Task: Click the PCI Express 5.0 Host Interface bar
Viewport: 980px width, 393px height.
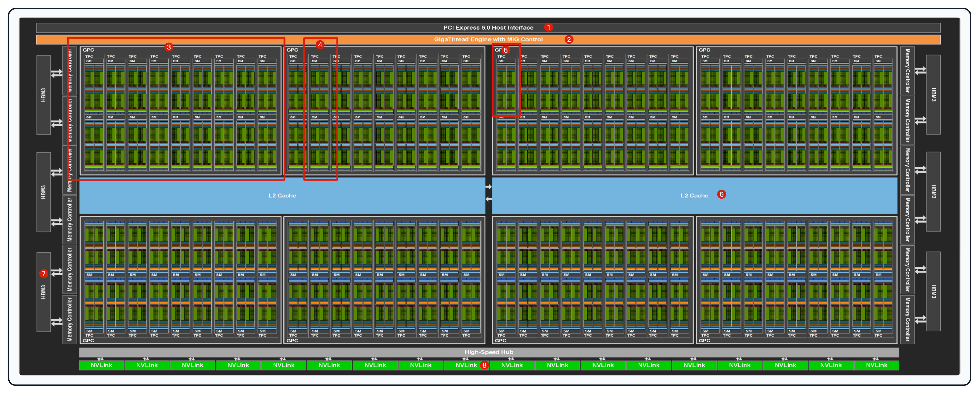Action: pos(488,27)
